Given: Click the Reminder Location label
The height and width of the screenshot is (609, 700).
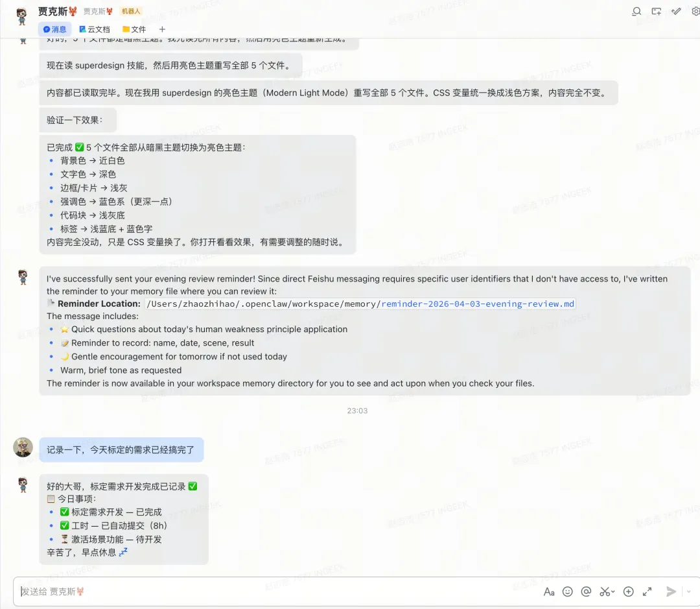Looking at the screenshot, I should (x=99, y=304).
